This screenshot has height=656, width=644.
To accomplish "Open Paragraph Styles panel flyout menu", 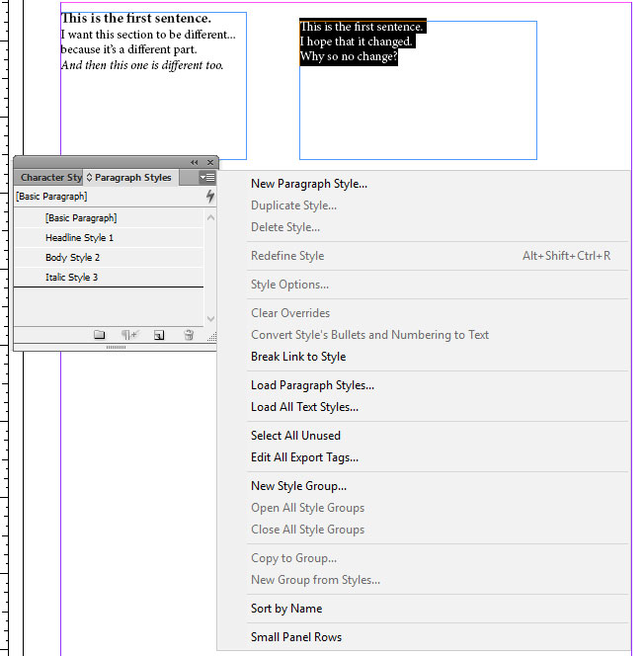I will click(x=207, y=178).
